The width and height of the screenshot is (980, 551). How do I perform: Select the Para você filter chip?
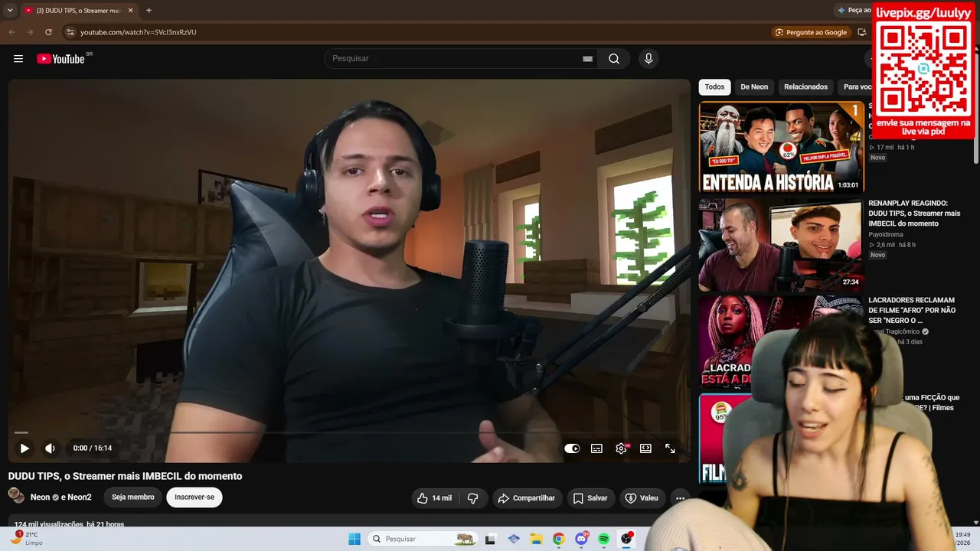856,87
